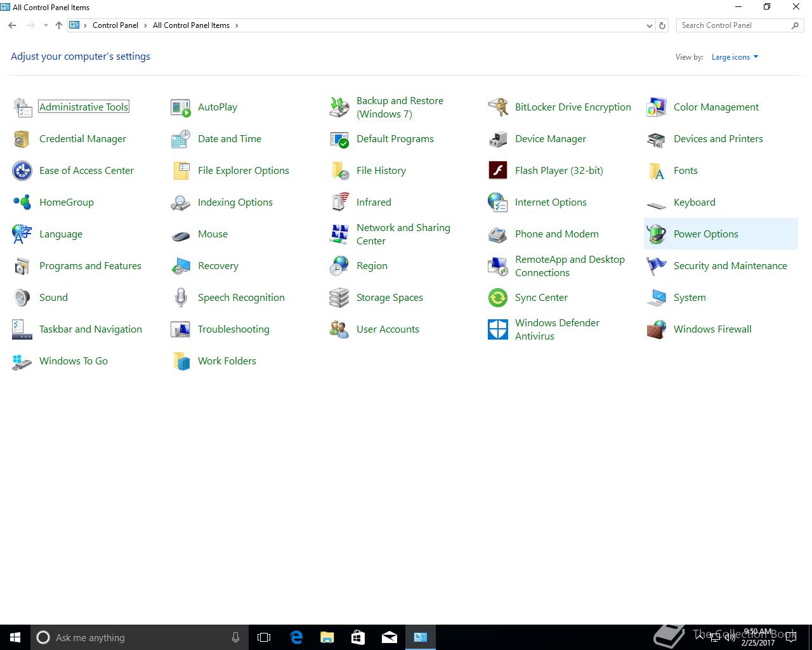Click the Speech Recognition microphone icon
The image size is (812, 650).
(x=181, y=298)
